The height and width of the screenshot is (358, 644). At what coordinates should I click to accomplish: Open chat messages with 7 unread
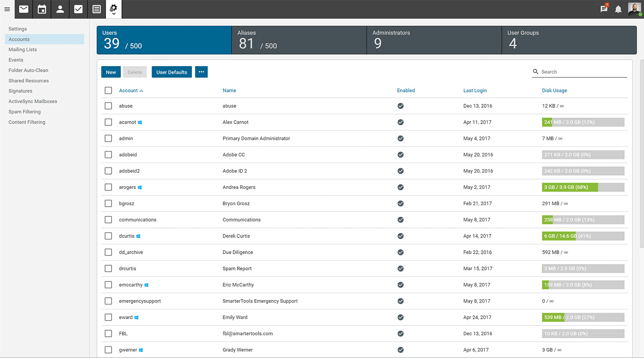click(603, 9)
